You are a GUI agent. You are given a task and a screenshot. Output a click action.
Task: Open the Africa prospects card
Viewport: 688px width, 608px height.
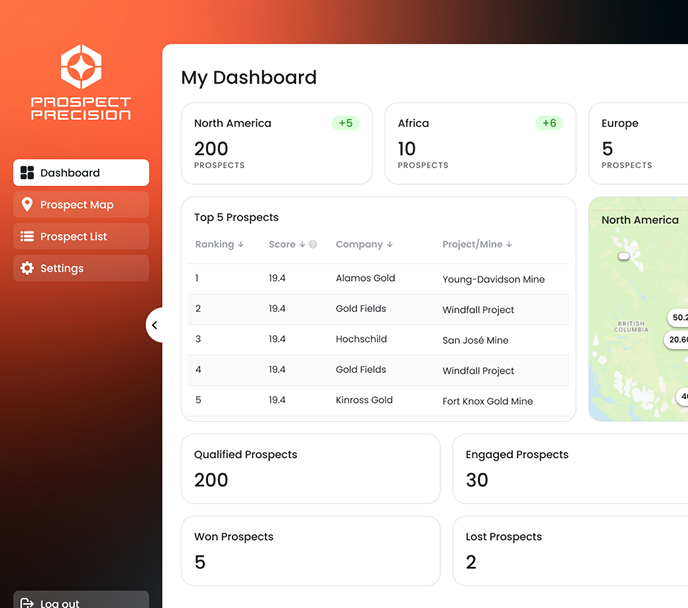480,143
